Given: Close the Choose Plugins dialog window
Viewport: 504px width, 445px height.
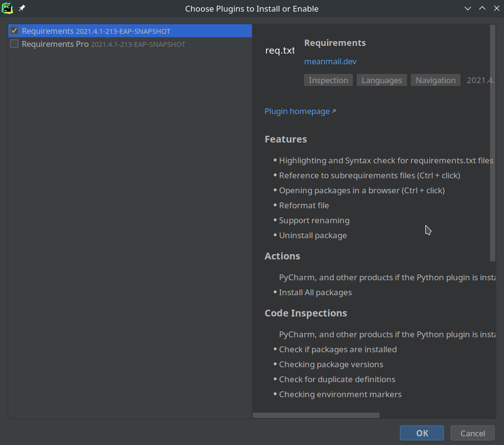Looking at the screenshot, I should [x=497, y=8].
